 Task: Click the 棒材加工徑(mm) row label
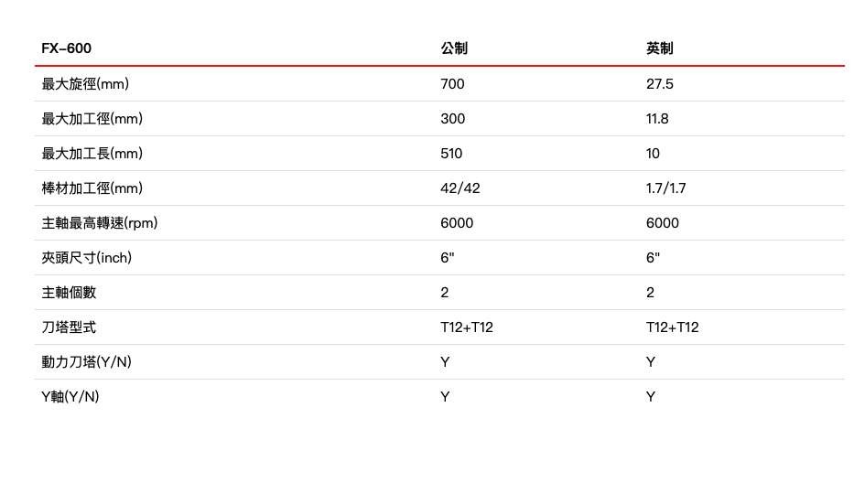tap(92, 188)
